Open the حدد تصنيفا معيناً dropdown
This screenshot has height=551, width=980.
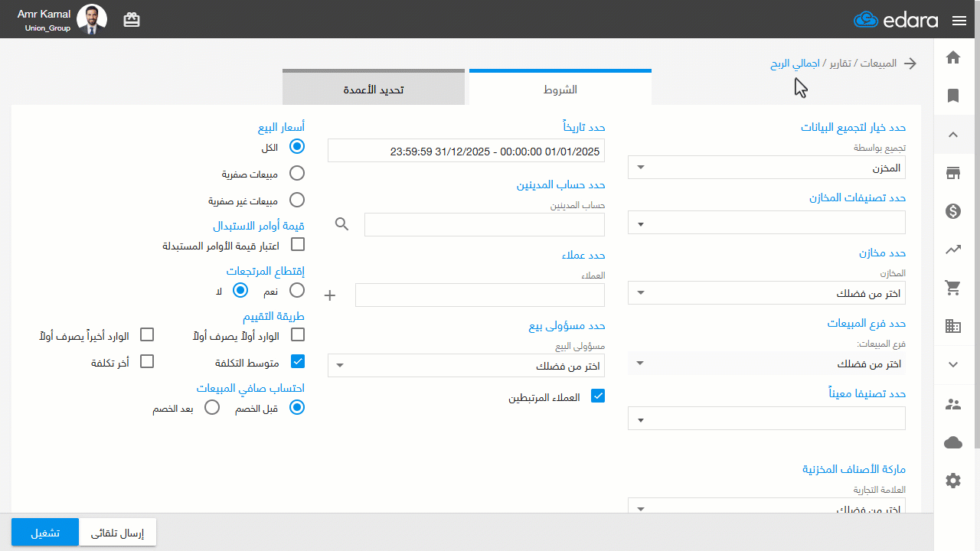766,419
